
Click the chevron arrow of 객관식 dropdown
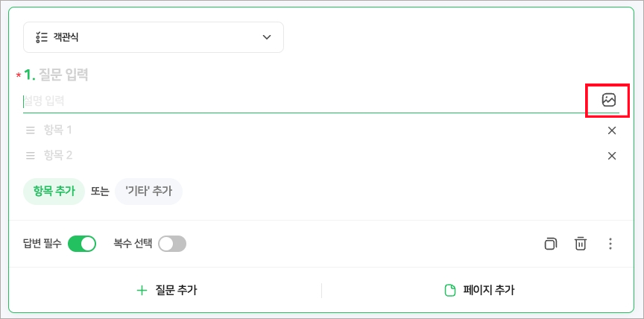267,37
